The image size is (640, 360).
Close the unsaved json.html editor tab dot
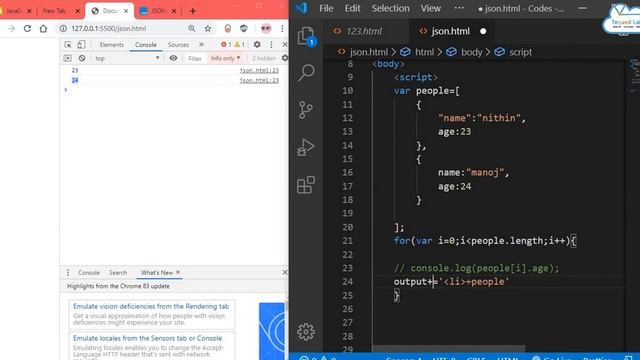(x=483, y=31)
